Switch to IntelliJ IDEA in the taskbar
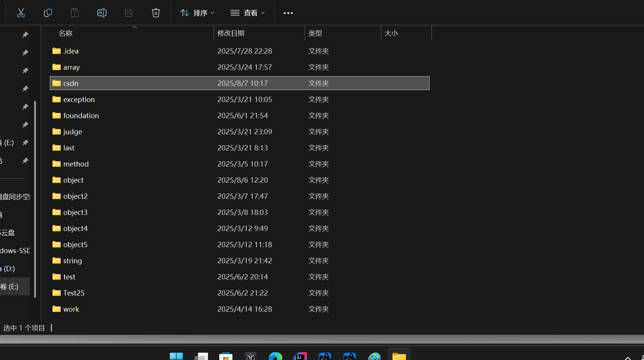The width and height of the screenshot is (644, 360). coord(300,356)
